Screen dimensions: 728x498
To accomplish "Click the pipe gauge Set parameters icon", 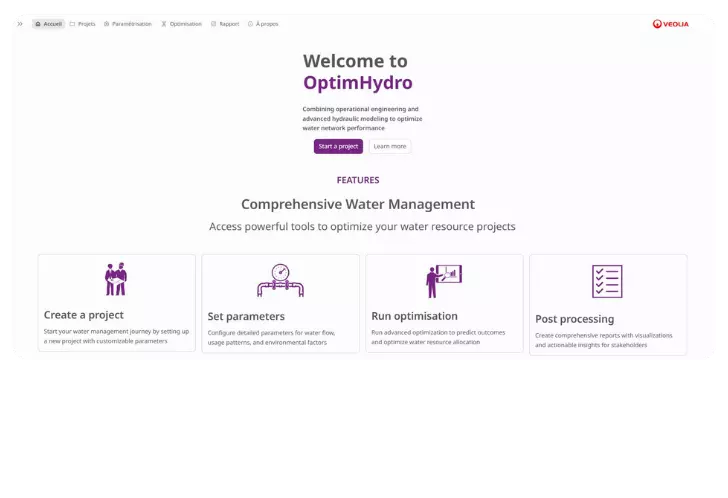I will [280, 280].
